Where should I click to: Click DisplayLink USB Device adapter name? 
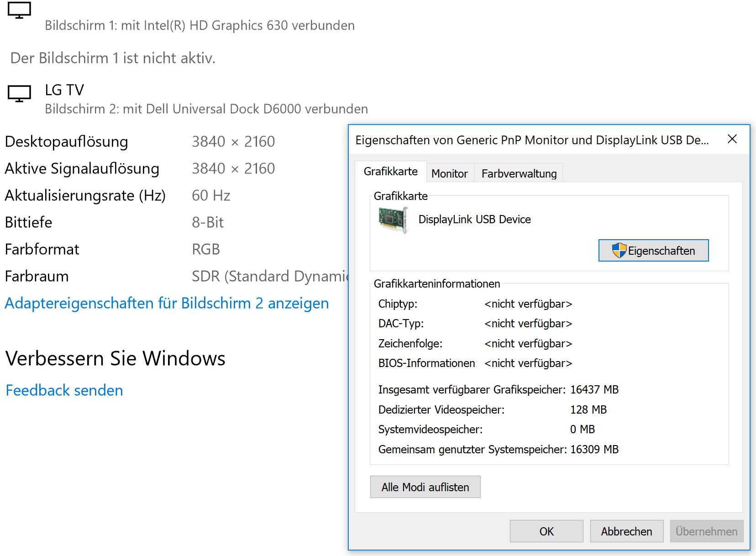tap(475, 220)
